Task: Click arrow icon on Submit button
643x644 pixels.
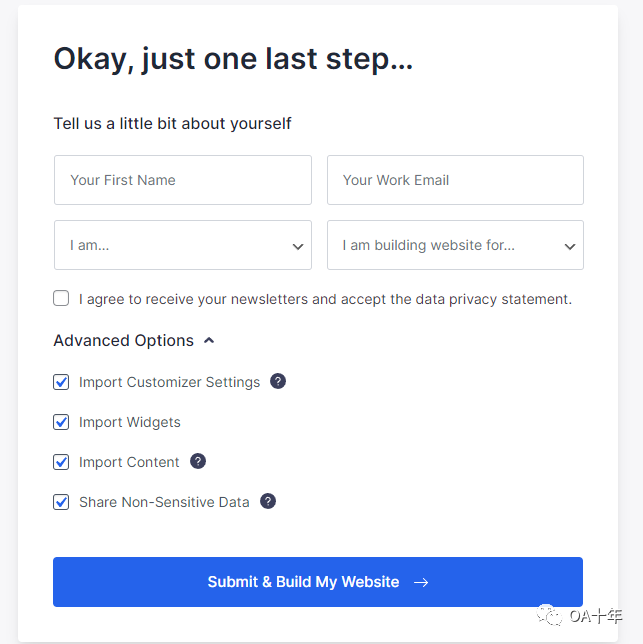Action: coord(421,582)
